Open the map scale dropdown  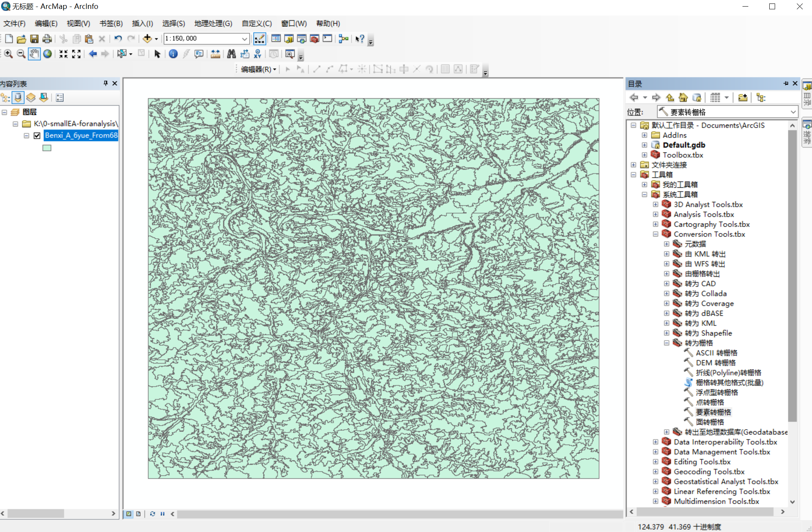coord(245,38)
